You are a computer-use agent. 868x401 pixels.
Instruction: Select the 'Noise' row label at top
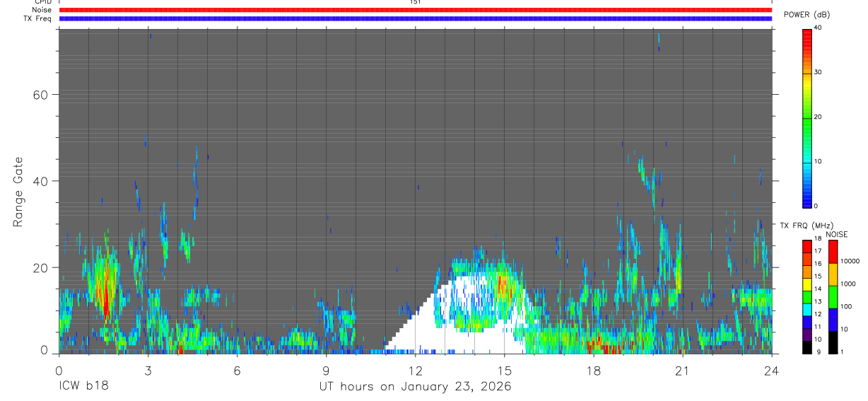[x=42, y=11]
